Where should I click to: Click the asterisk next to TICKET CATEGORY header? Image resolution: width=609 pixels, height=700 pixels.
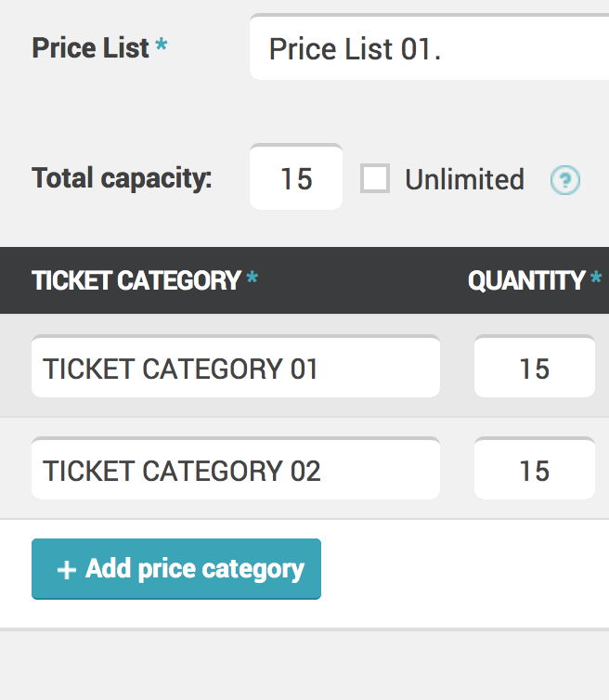[x=253, y=277]
